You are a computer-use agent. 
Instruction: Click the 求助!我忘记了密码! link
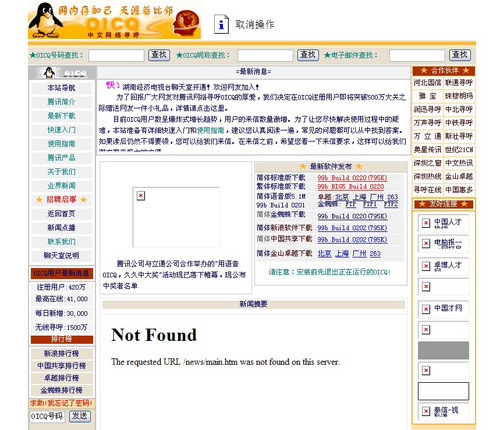coord(61,403)
